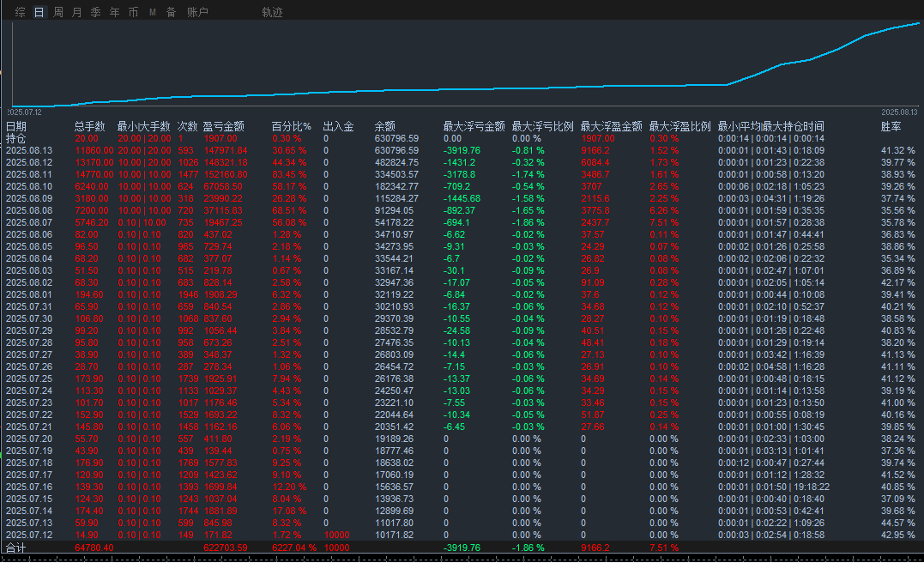924x563 pixels.
Task: Click max floating profit 6084.4
Action: pyautogui.click(x=595, y=162)
